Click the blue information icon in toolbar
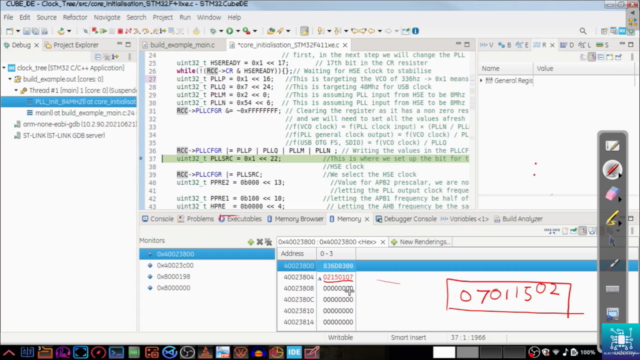This screenshot has width=640, height=360. [x=416, y=31]
